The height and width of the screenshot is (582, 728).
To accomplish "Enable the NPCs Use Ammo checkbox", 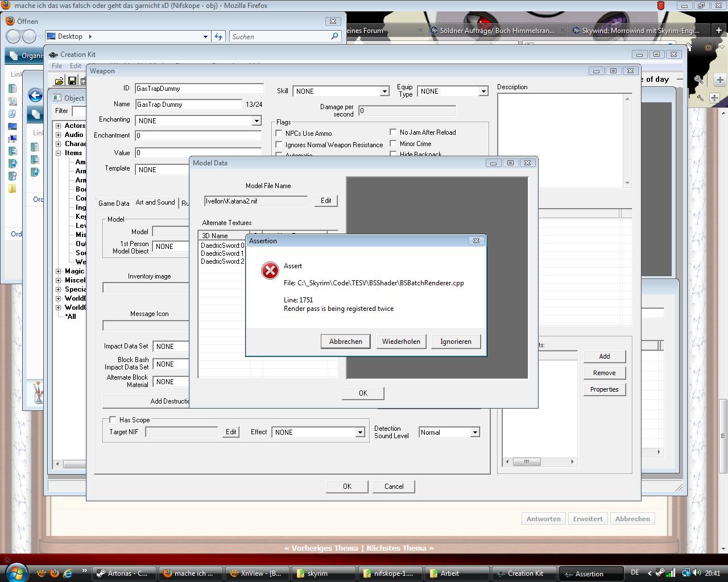I will [279, 133].
